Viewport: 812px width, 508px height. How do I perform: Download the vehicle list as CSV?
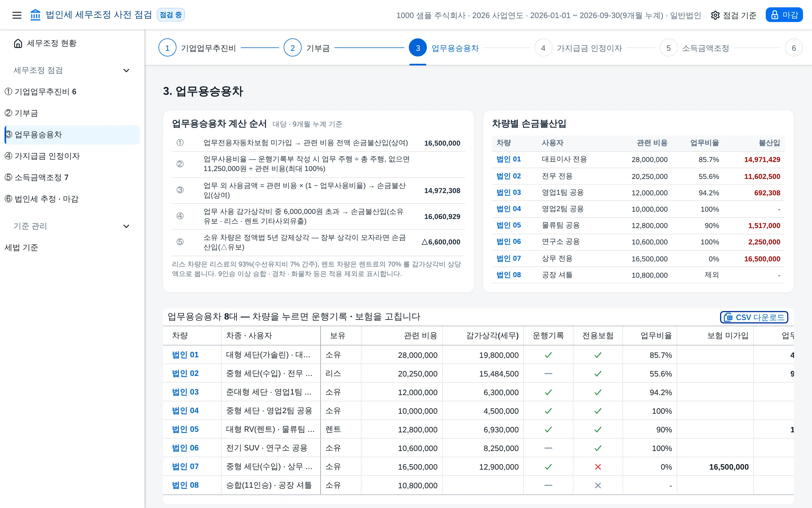[754, 317]
